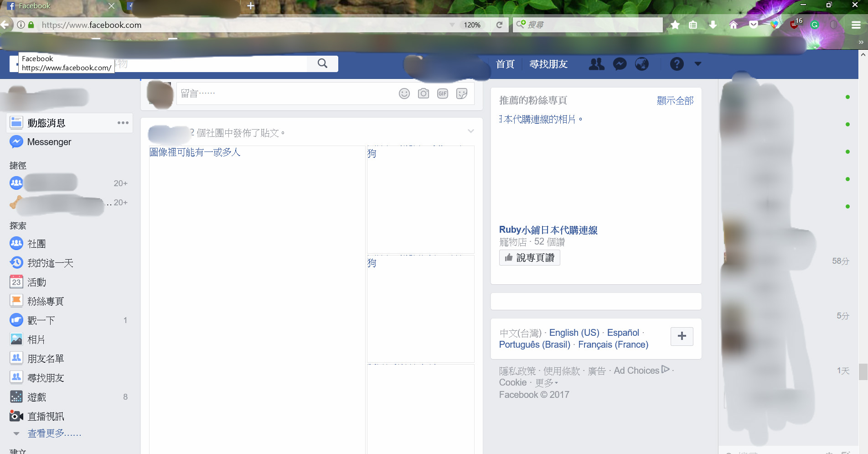Open Messenger messages icon in header
868x454 pixels.
pyautogui.click(x=620, y=64)
